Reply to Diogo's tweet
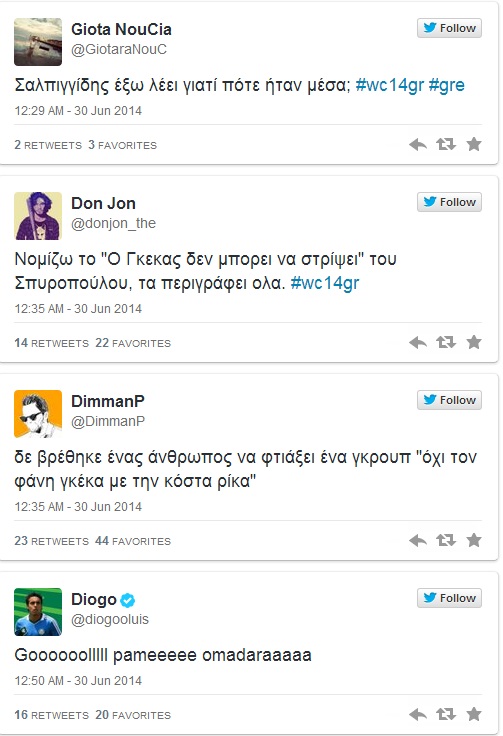The width and height of the screenshot is (503, 736). 418,714
